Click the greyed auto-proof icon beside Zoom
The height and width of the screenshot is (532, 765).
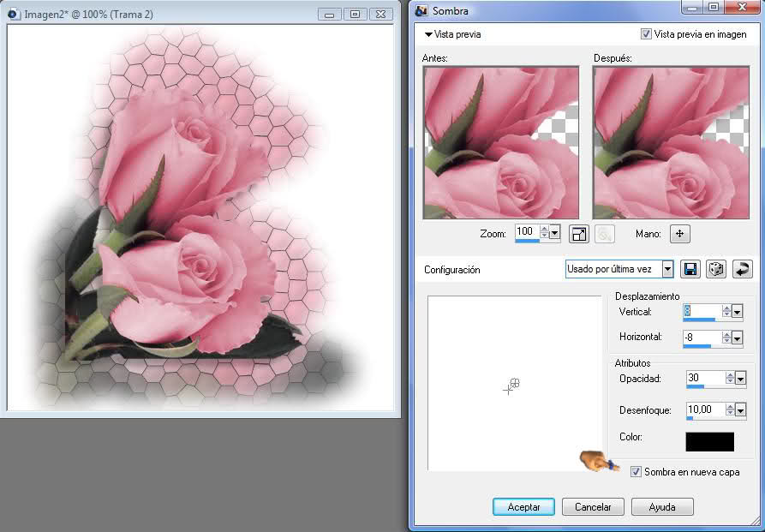tap(605, 234)
